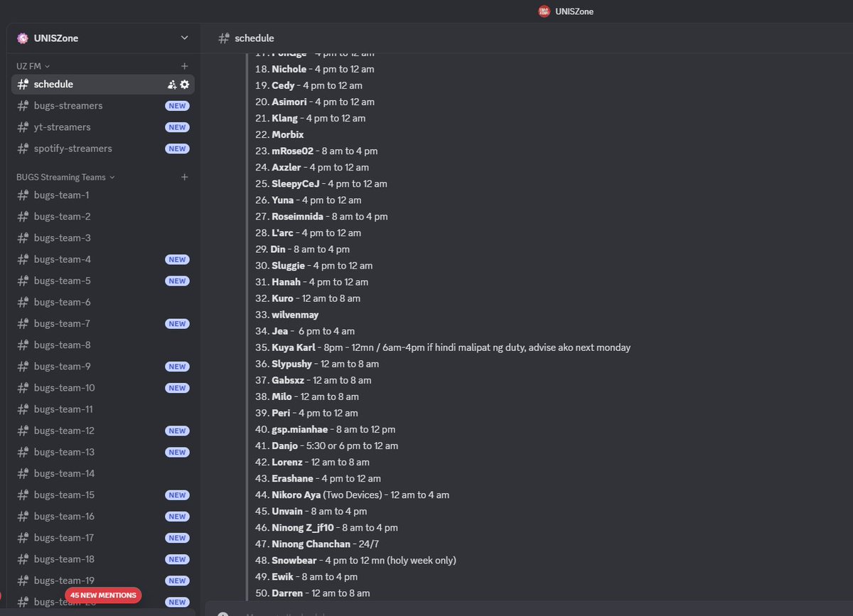The width and height of the screenshot is (853, 616).
Task: Click the plus icon beside BUGS Streaming Teams
Action: [x=185, y=177]
